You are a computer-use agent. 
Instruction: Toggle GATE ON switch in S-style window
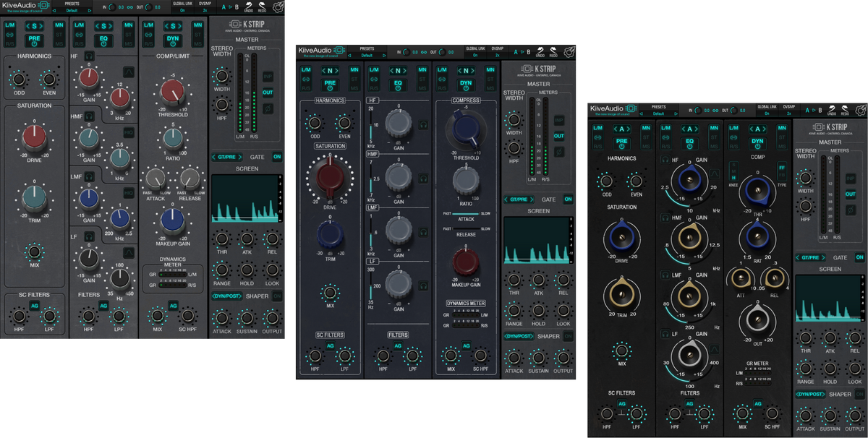click(276, 157)
